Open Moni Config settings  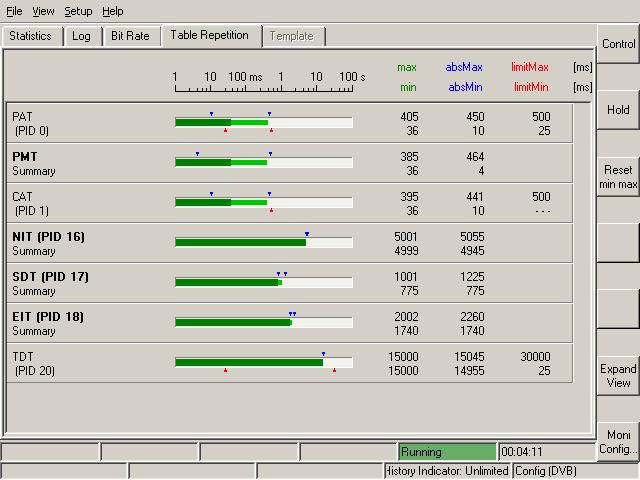tap(618, 442)
